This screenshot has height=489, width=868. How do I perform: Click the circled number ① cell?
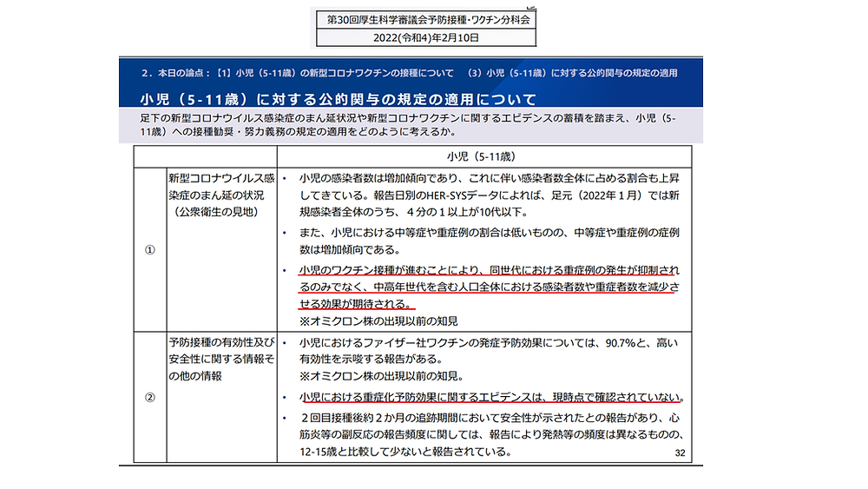tap(149, 250)
